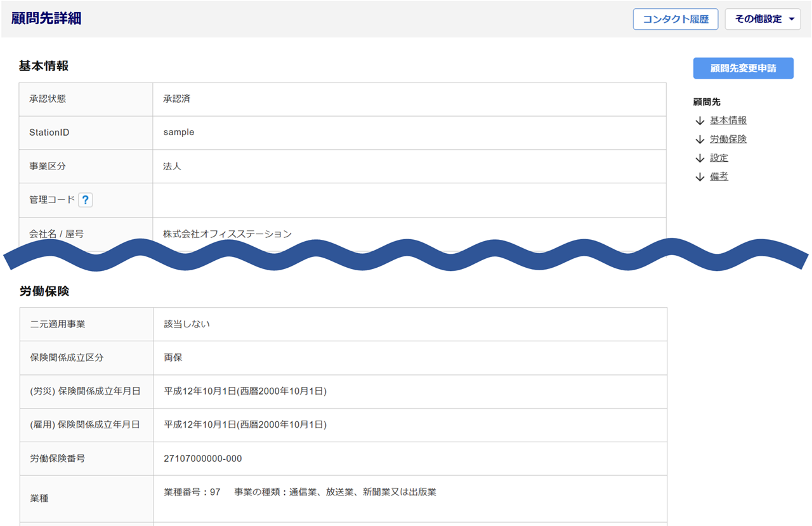Select the (労災) 保険関係成立年月日 date value
812x526 pixels.
point(246,391)
